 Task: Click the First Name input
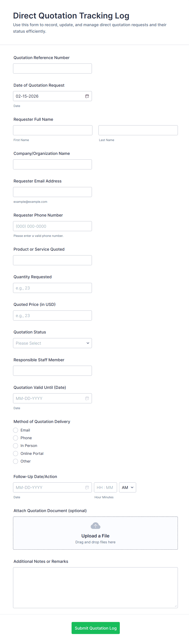tap(53, 130)
